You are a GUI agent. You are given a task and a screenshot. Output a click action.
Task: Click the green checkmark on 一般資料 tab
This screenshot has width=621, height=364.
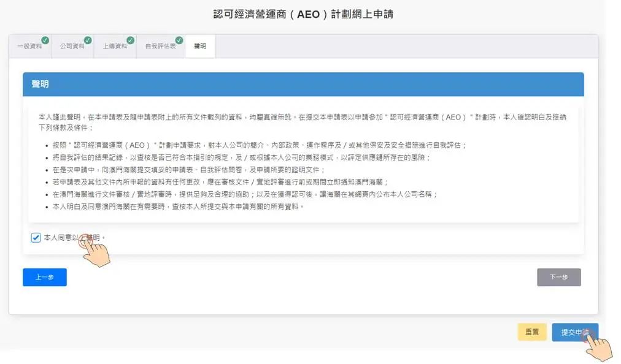pos(45,39)
